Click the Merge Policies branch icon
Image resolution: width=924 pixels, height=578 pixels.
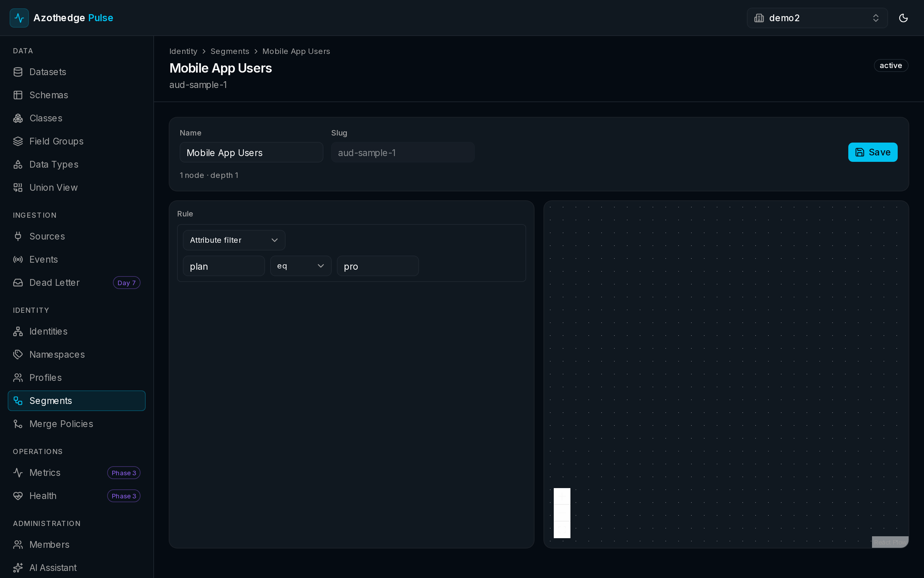click(x=18, y=424)
